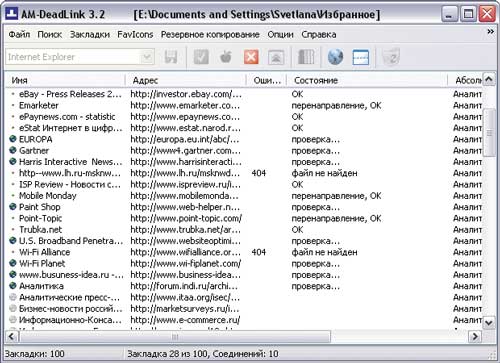This screenshot has height=363, width=500.
Task: Click globe icon beside Harris Interactive News
Action: (x=13, y=161)
